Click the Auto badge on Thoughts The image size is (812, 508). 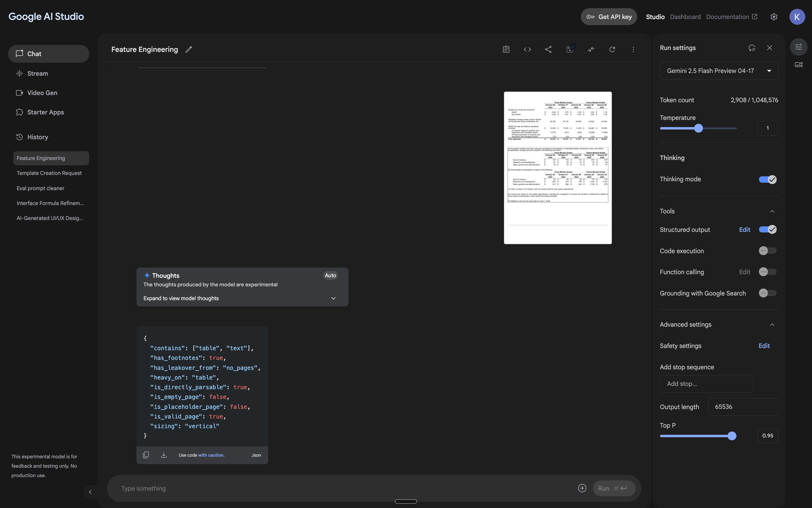click(330, 276)
